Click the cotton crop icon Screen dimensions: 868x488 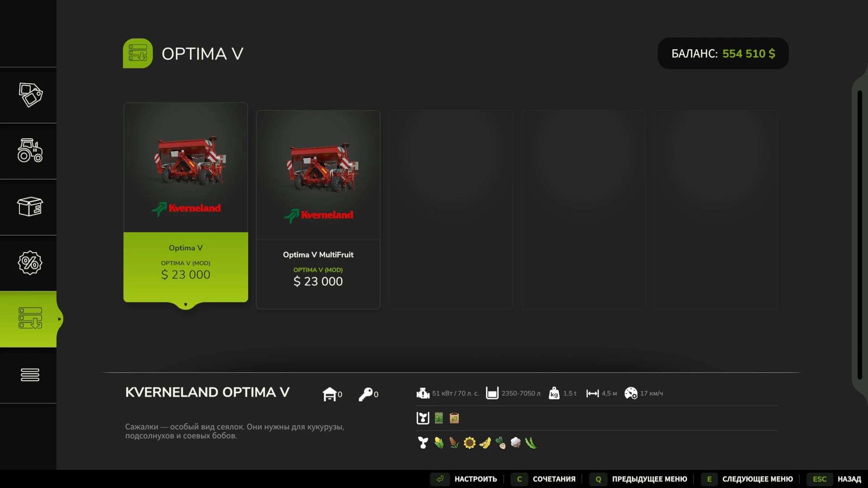[515, 443]
